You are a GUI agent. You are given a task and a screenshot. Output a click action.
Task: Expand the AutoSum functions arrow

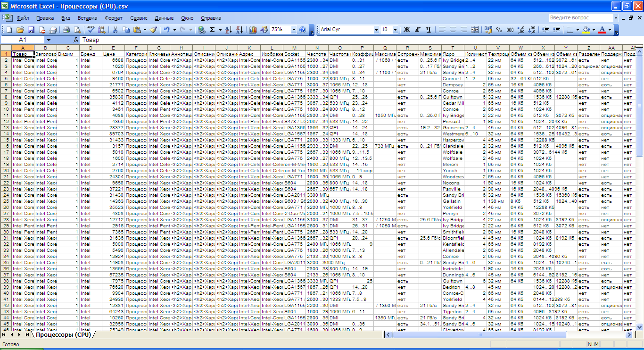click(220, 29)
